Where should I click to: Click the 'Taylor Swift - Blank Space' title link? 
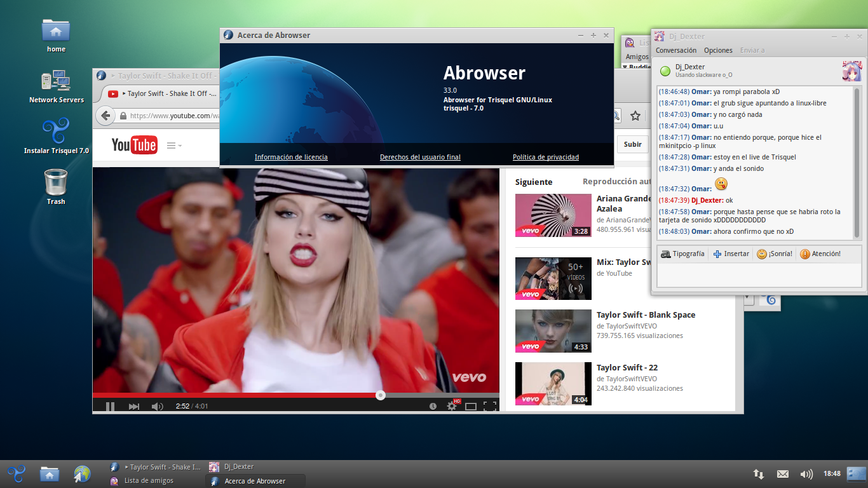click(646, 315)
